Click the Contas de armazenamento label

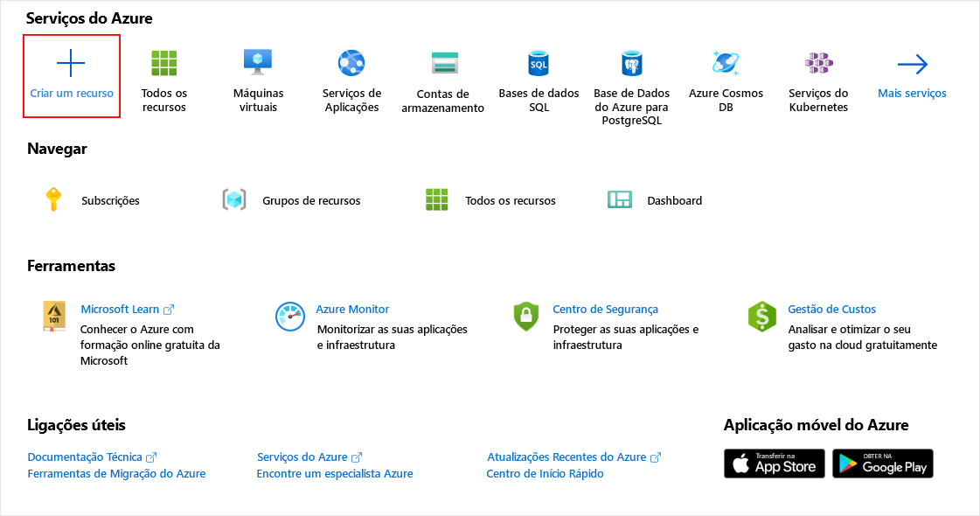coord(442,101)
